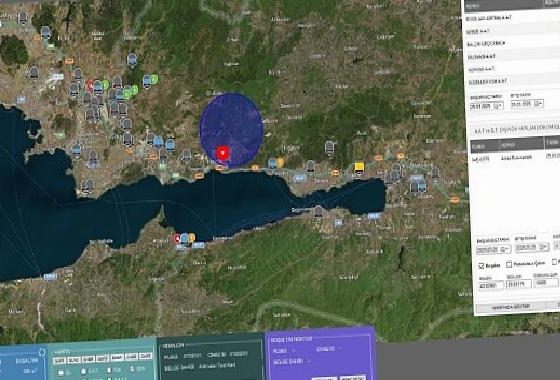The height and width of the screenshot is (380, 560).
Task: Select the first map type button in Harita panel
Action: coord(60,360)
